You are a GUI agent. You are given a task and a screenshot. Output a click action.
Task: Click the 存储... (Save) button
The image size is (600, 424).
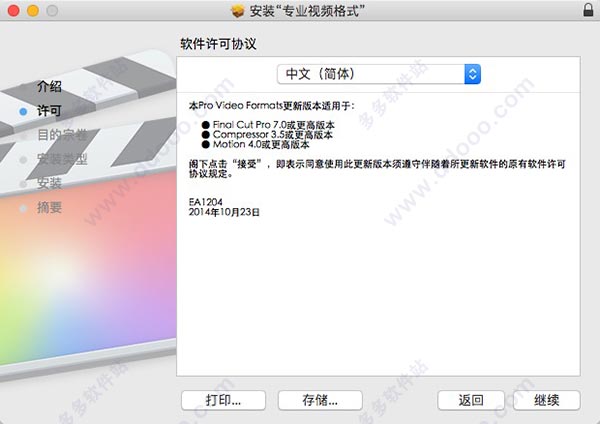pyautogui.click(x=320, y=400)
